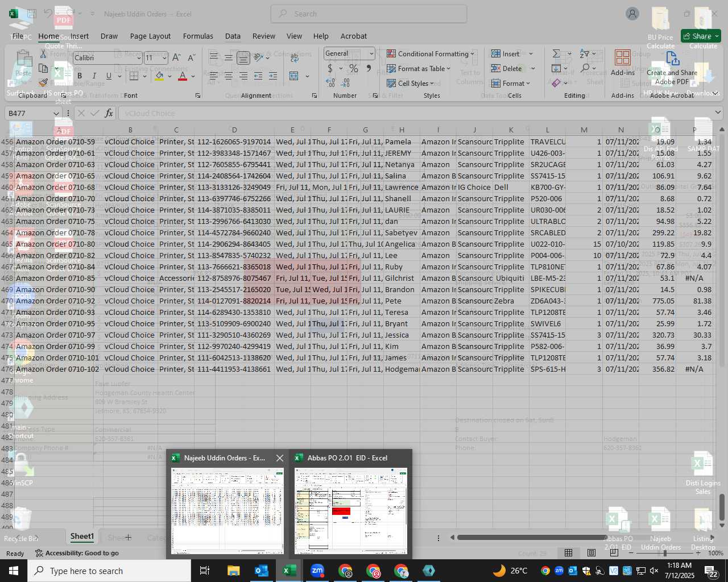This screenshot has width=728, height=582.
Task: Click the Increase Decimal icon
Action: 330,83
